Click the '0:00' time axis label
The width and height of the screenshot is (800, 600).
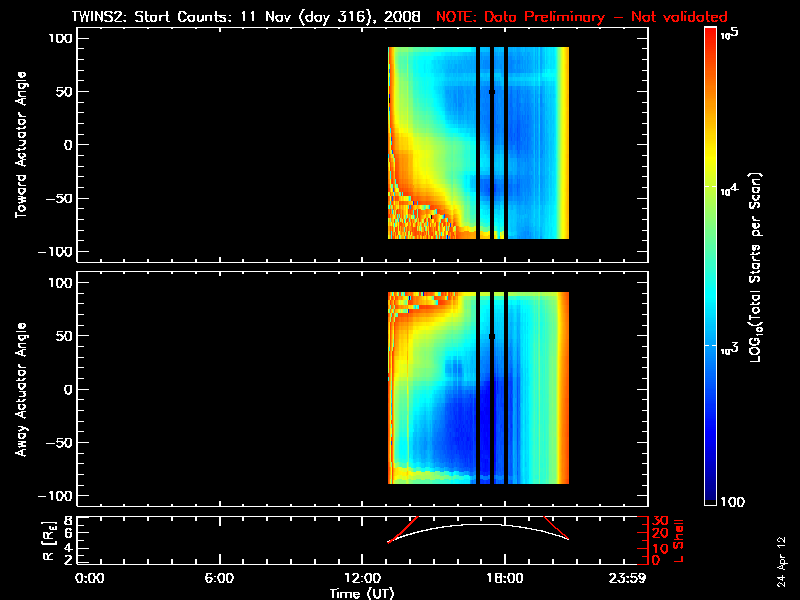coord(89,578)
